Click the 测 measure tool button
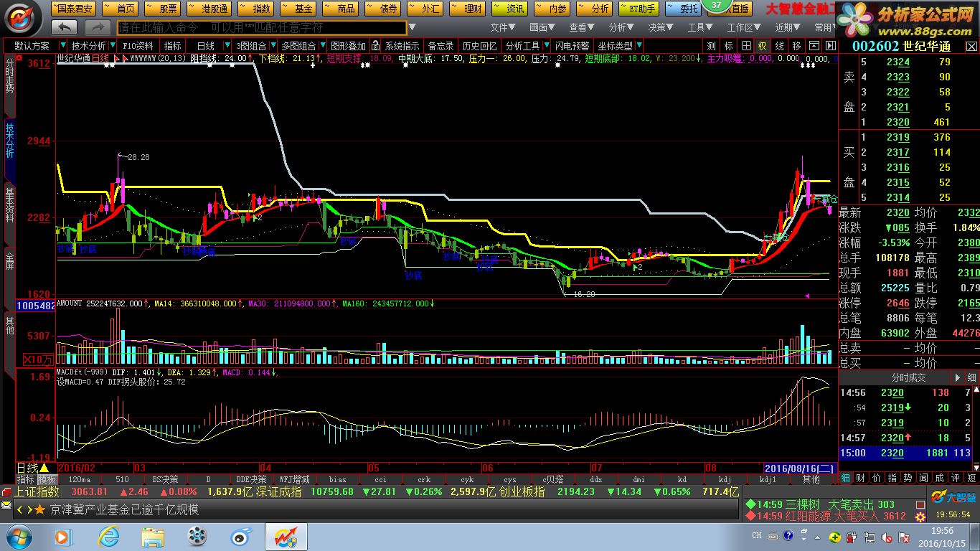Screen dimensions: 980x551 click(x=711, y=46)
